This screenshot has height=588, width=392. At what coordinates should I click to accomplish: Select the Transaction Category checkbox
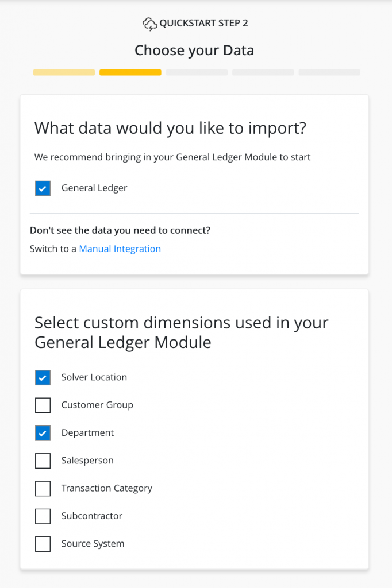coord(43,489)
